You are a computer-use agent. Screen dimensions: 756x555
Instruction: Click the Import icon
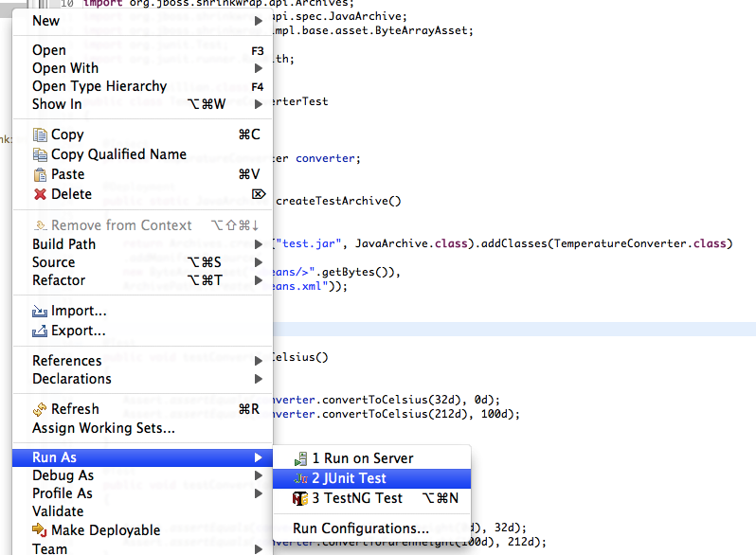pos(40,311)
